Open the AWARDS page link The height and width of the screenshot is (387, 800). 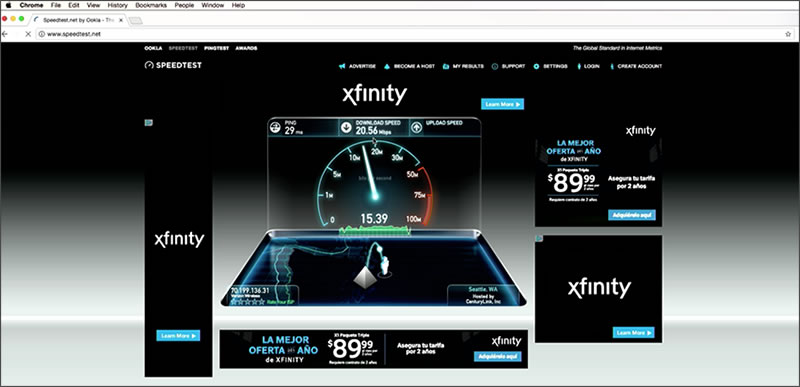[x=246, y=48]
